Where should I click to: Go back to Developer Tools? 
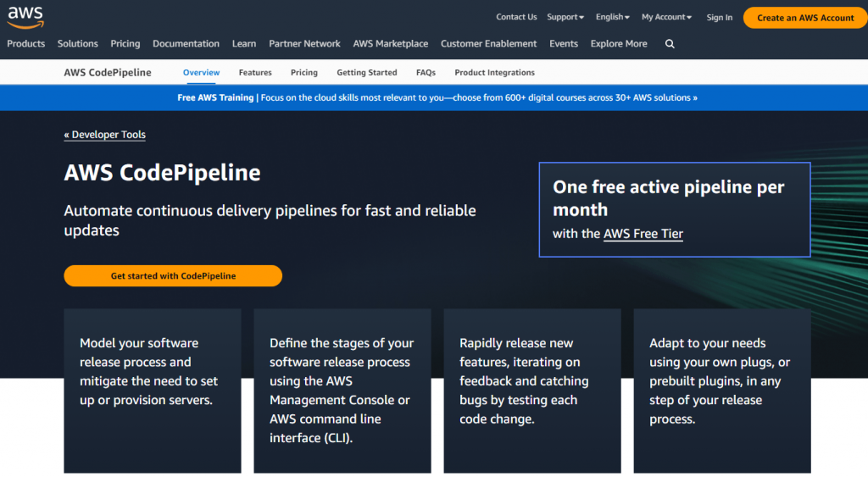104,135
